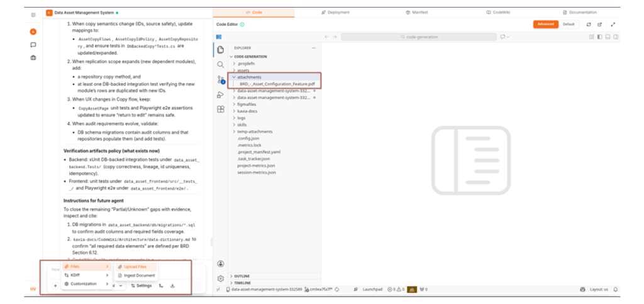This screenshot has height=304, width=644.
Task: Expand Code Editor to fullscreen
Action: [x=613, y=24]
